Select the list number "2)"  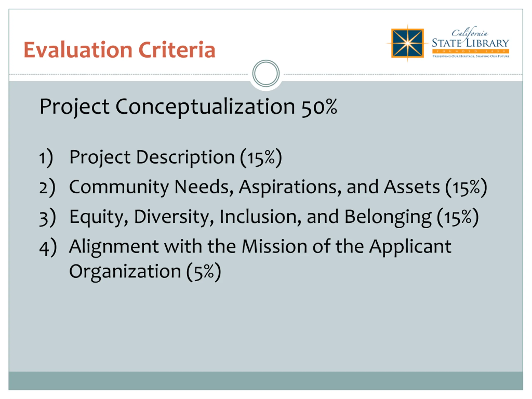tap(47, 188)
